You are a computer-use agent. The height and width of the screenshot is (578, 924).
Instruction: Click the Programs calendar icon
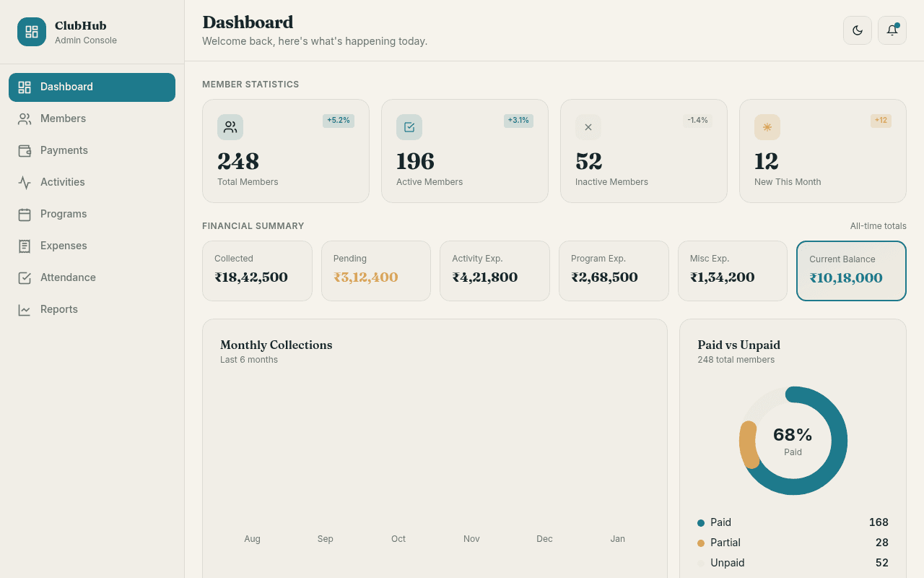tap(25, 214)
